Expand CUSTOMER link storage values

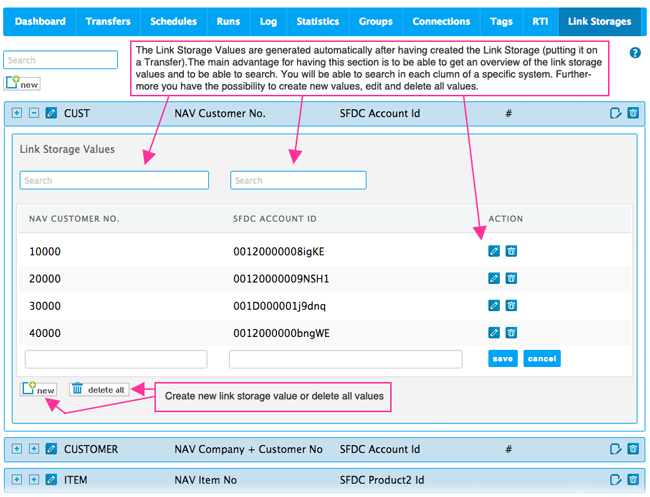pos(34,449)
